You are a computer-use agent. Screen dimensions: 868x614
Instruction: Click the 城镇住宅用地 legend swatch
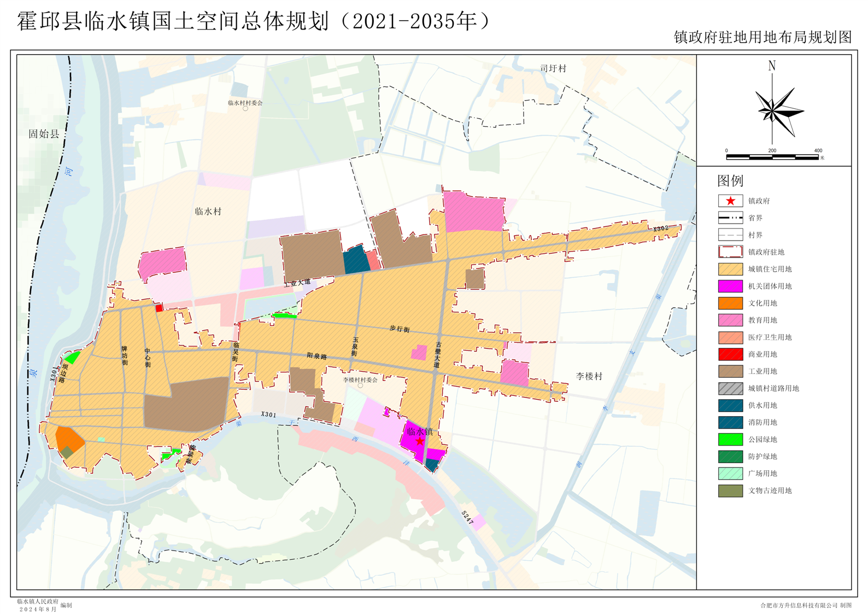(x=730, y=269)
